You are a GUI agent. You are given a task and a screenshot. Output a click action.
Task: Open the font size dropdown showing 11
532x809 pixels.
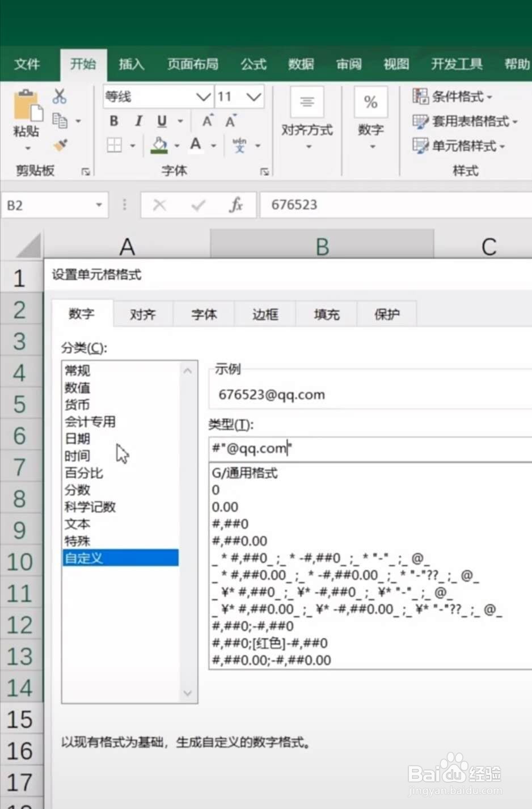pos(254,96)
